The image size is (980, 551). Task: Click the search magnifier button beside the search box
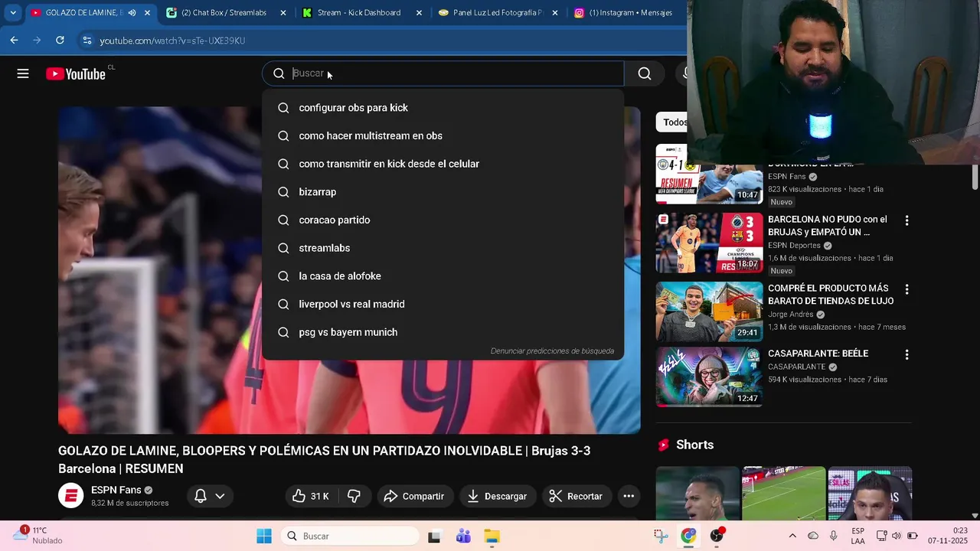(x=645, y=73)
